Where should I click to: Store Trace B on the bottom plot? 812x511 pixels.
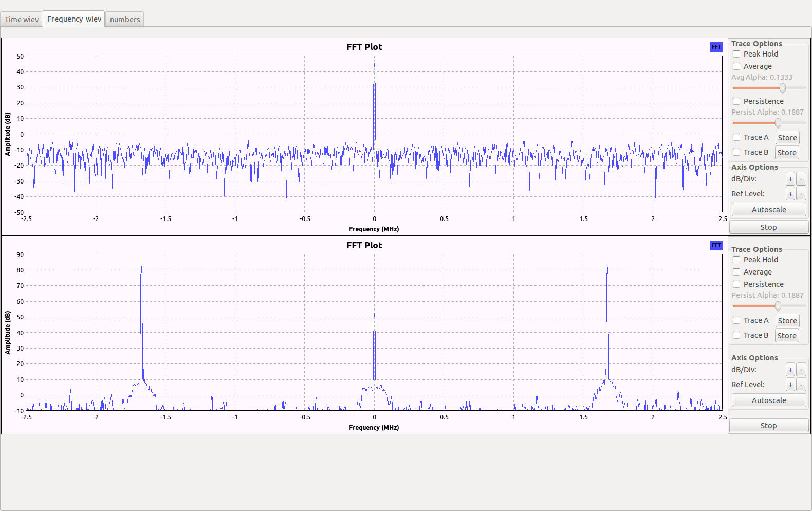pos(786,336)
